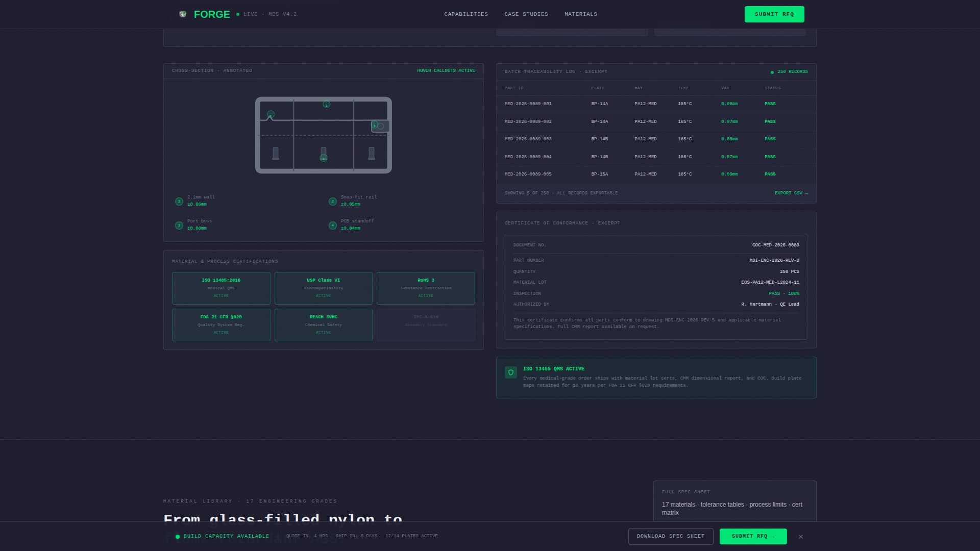Open the CAPABILITIES menu
This screenshot has height=551, width=980.
(x=466, y=14)
